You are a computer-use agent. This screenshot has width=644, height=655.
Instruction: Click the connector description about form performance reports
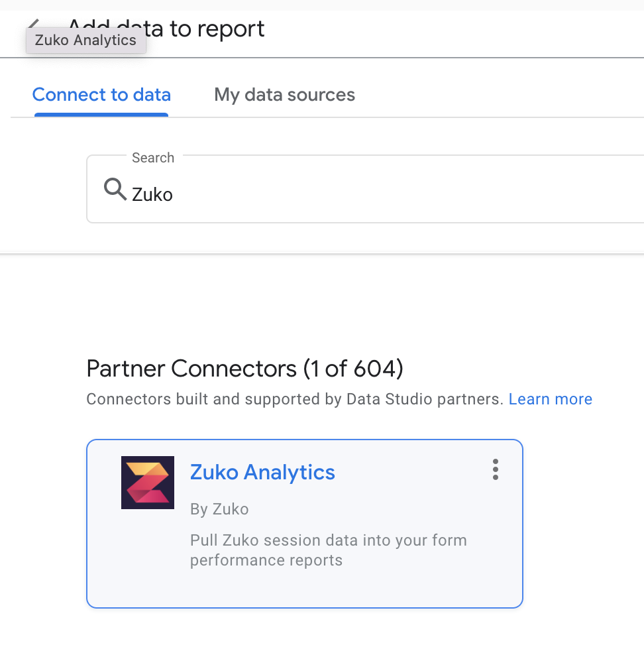(x=328, y=550)
